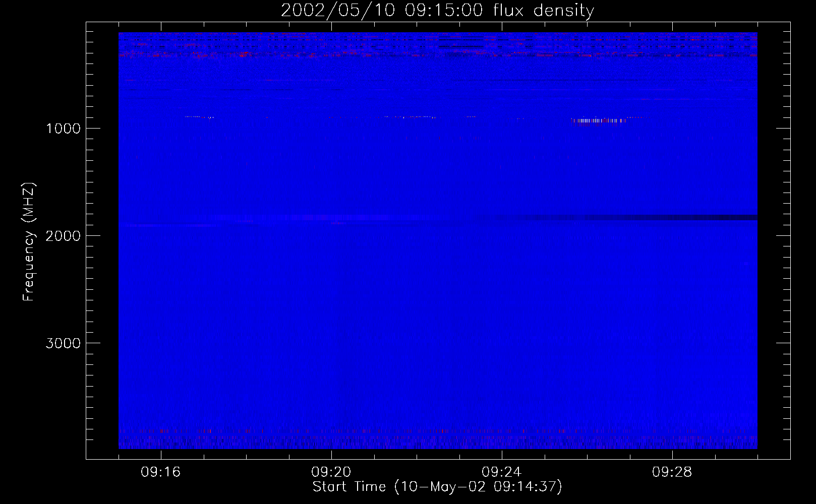Screen dimensions: 816x504
Task: Click the '09:24' time tick label
Action: point(502,472)
